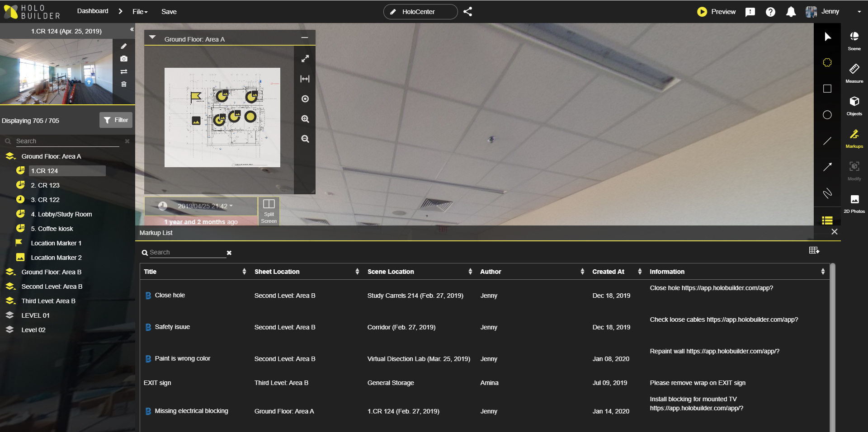Click flag location marker on floor plan
Screen dimensions: 868x432
click(x=196, y=96)
